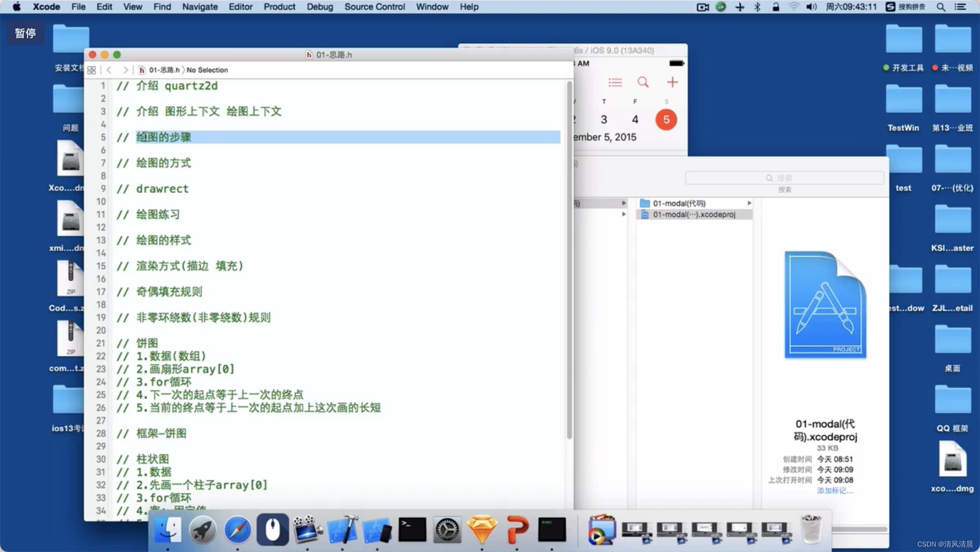Click the screen recording camera icon in menu bar
Image resolution: width=980 pixels, height=552 pixels.
click(702, 7)
